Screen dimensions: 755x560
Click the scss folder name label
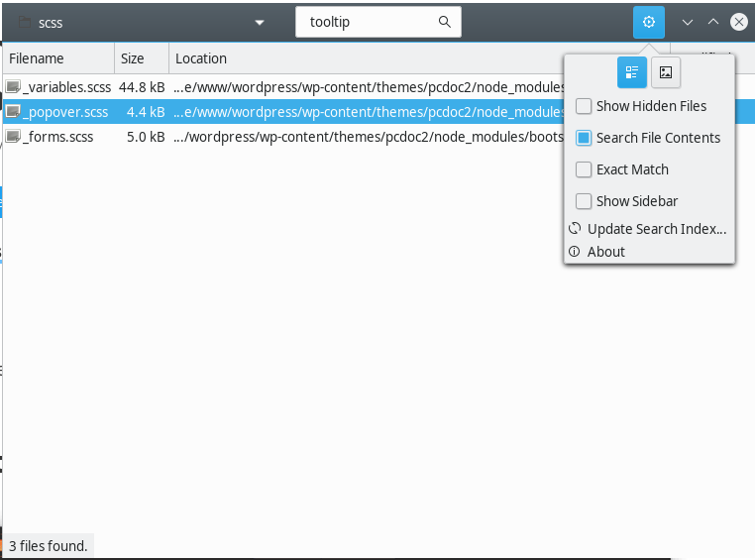pyautogui.click(x=51, y=23)
